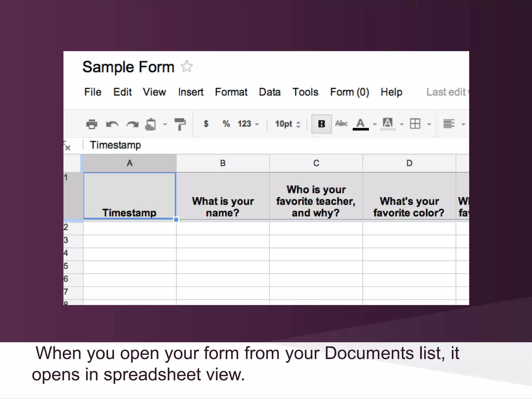
Task: Open the Form (0) menu
Action: point(349,92)
